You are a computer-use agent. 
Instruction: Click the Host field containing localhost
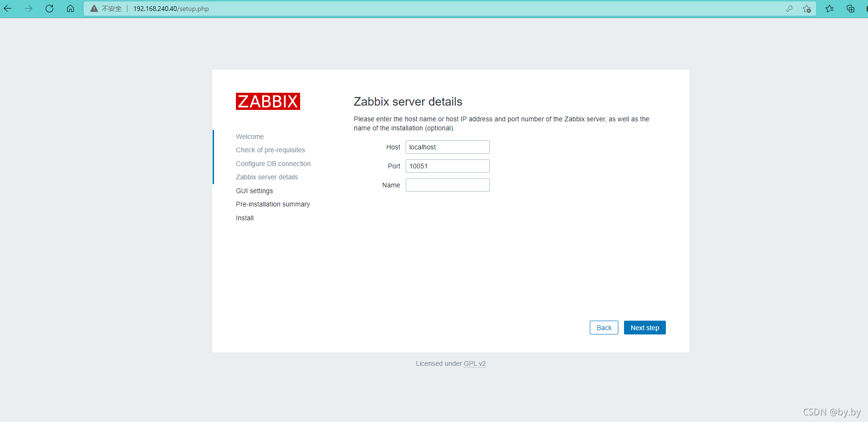448,147
